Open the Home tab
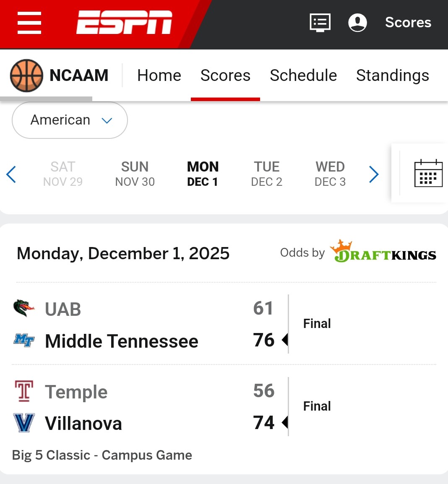Screen dimensions: 448x484 click(x=159, y=75)
